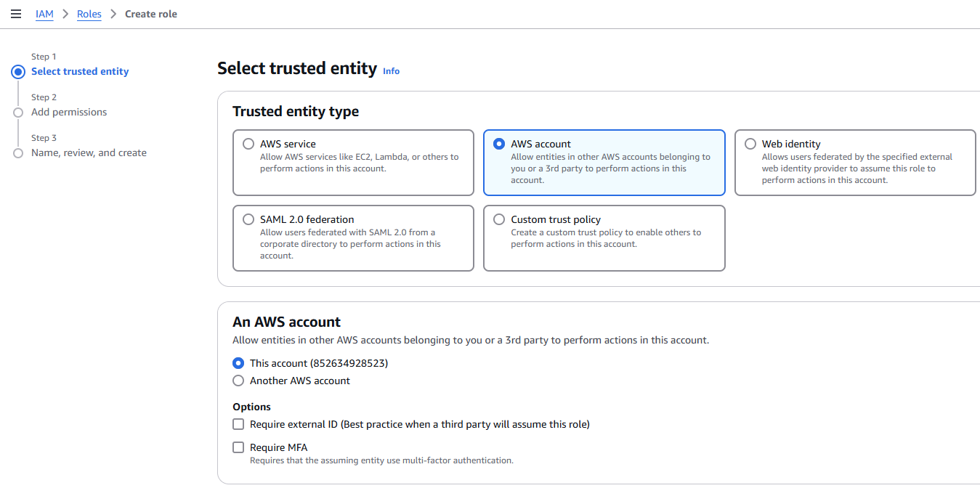This screenshot has width=980, height=488.
Task: Go to IAM breadcrumb link
Action: 44,14
